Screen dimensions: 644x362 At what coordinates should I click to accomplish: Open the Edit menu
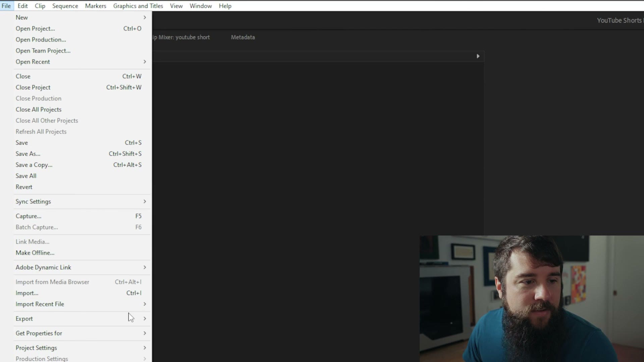pos(22,6)
